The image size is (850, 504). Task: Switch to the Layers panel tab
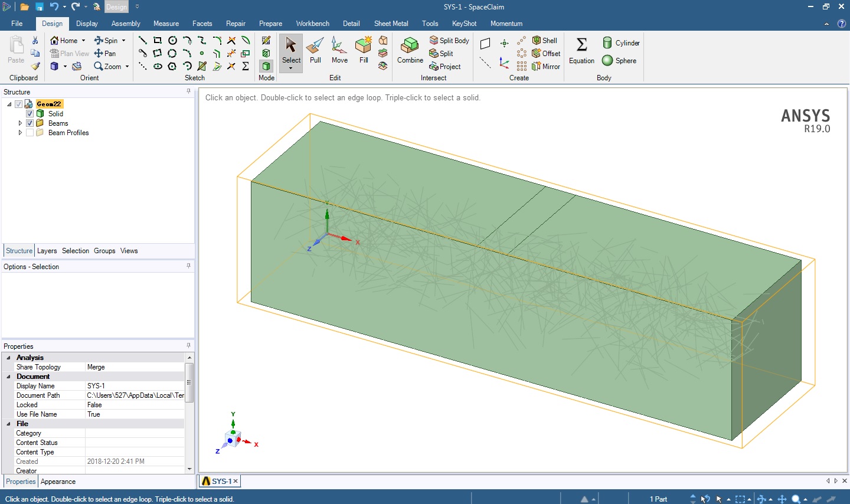click(47, 251)
